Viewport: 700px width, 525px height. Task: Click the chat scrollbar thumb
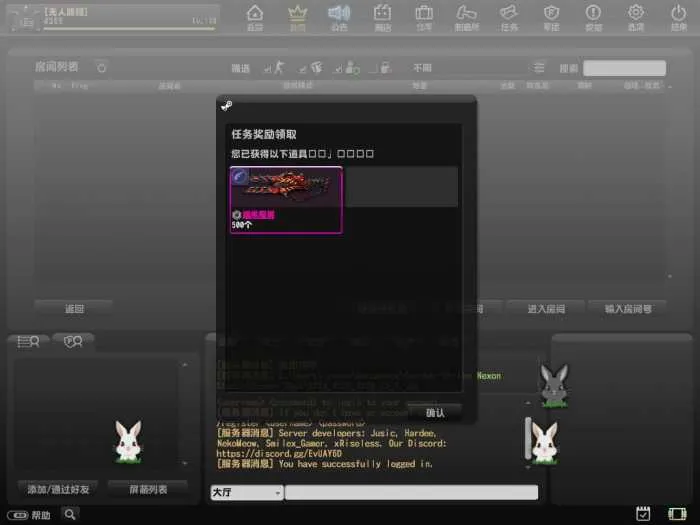[528, 438]
